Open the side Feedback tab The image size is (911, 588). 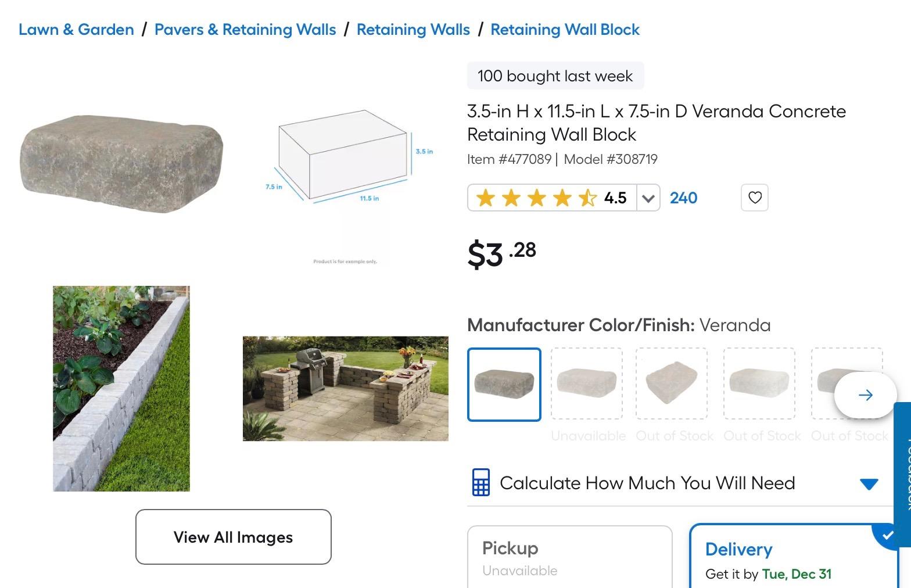click(902, 474)
